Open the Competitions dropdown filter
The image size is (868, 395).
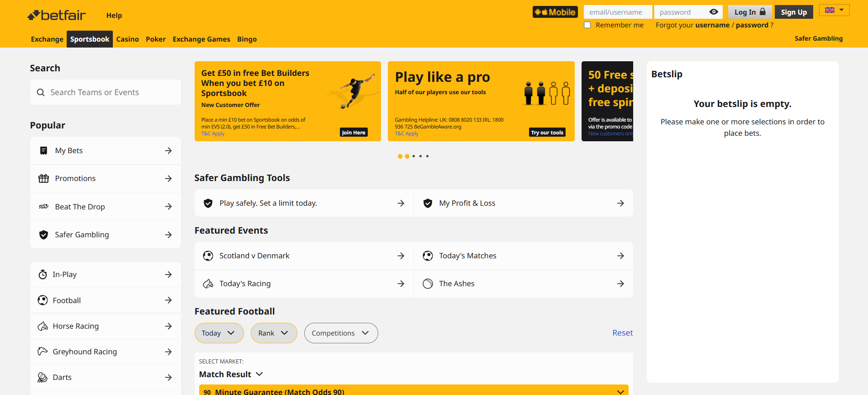tap(341, 333)
